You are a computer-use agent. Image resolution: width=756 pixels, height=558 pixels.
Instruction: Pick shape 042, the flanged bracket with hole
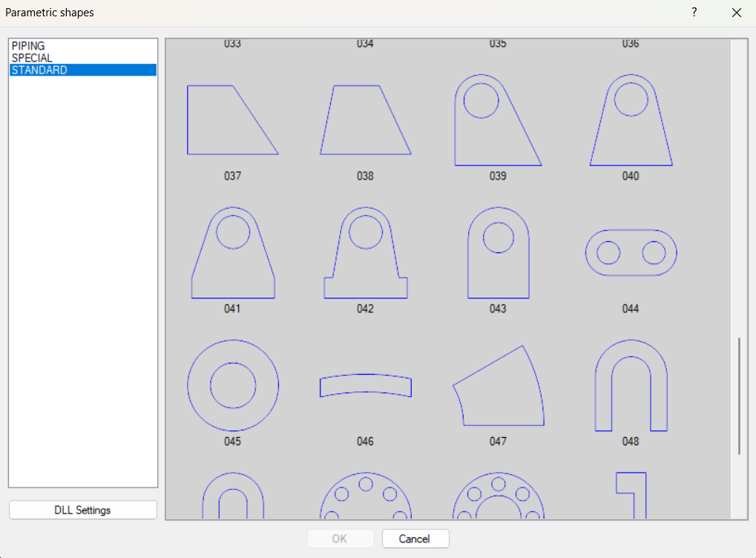coord(365,252)
